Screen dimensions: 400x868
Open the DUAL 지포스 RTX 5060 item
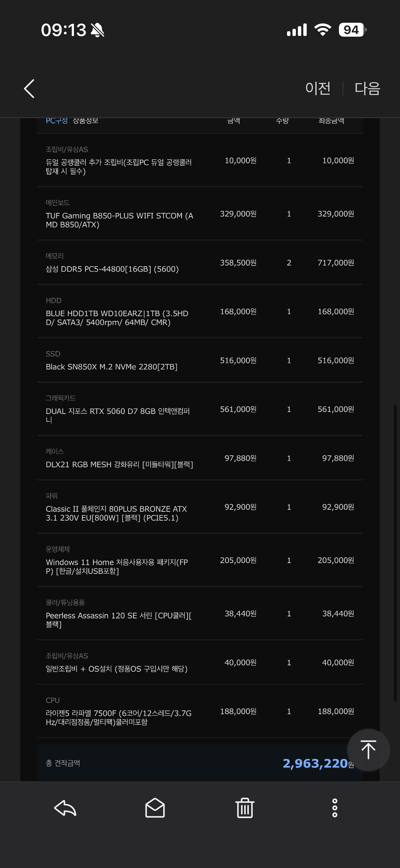point(117,415)
